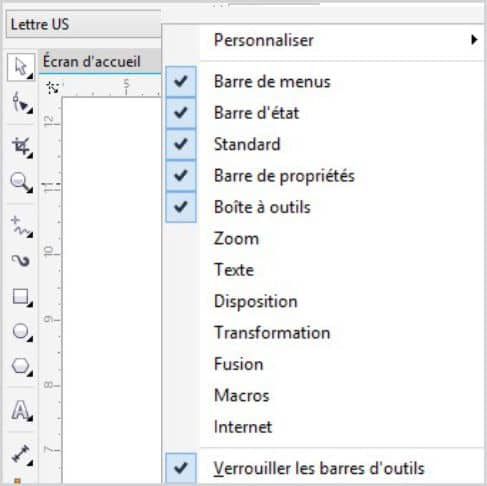The height and width of the screenshot is (486, 487).
Task: Select the Rectangle tool
Action: pos(21,297)
